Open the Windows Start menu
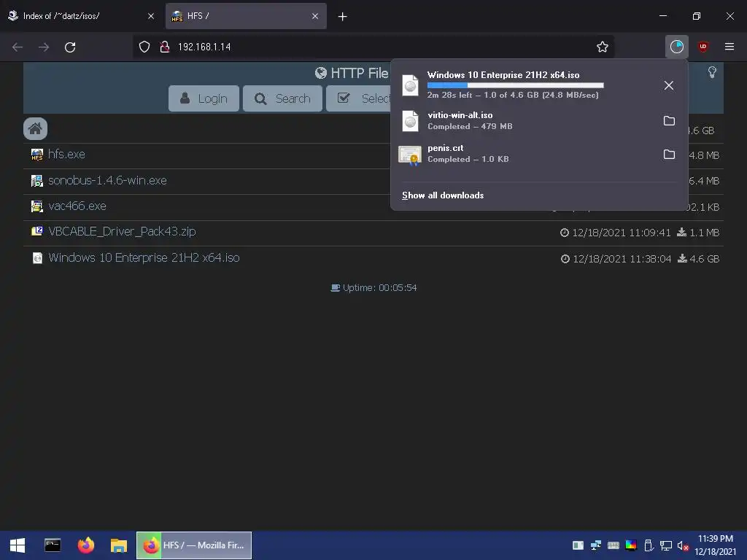 click(18, 545)
